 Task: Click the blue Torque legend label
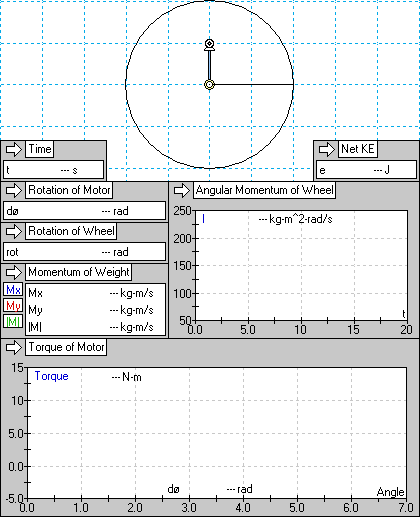coord(52,376)
